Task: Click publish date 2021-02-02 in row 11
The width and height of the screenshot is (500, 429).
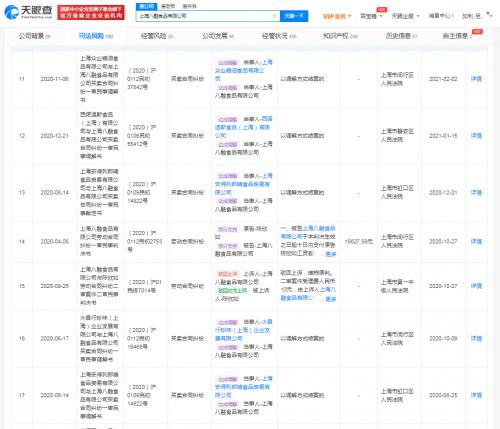Action: click(443, 79)
